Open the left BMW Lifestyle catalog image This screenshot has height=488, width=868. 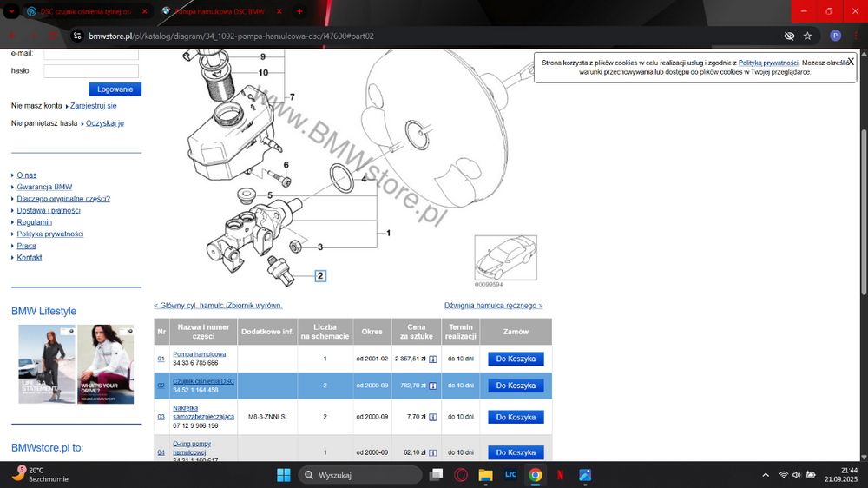[x=47, y=364]
